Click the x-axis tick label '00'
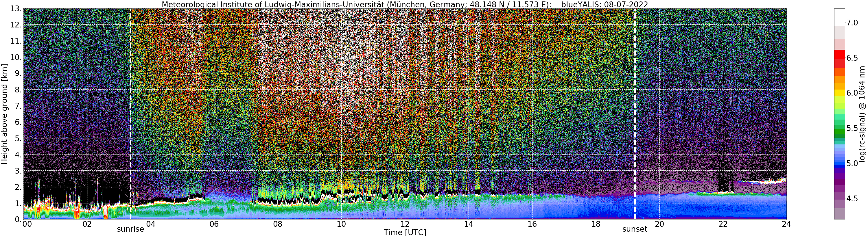 tap(27, 224)
